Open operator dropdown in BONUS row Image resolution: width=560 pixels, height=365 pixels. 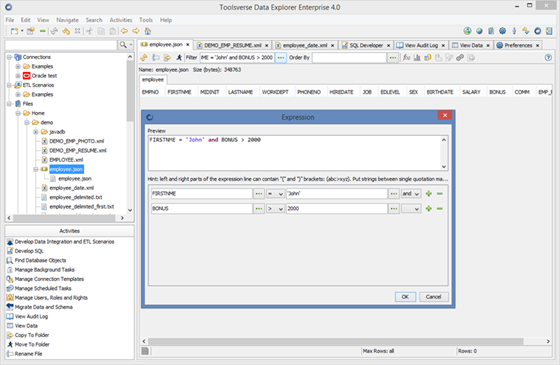click(276, 209)
